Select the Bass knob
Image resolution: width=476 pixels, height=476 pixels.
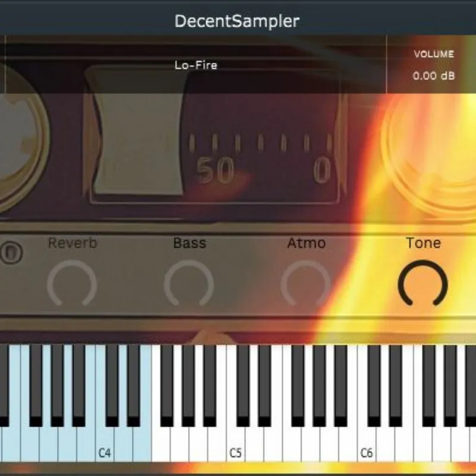[x=188, y=284]
